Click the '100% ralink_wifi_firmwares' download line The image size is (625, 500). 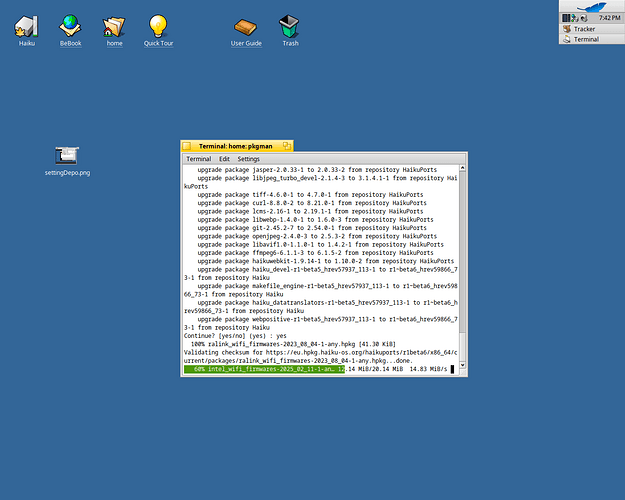pos(293,344)
